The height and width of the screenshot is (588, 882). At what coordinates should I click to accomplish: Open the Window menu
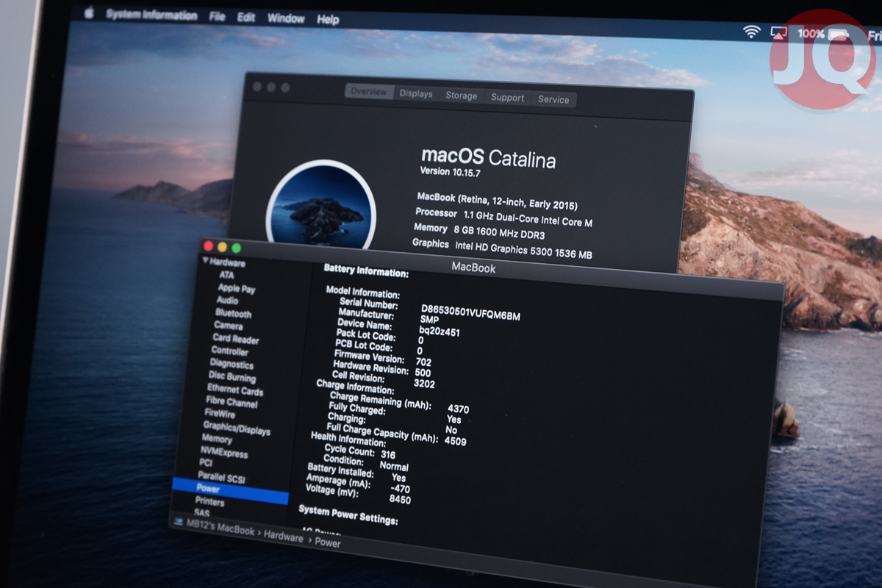(x=286, y=18)
